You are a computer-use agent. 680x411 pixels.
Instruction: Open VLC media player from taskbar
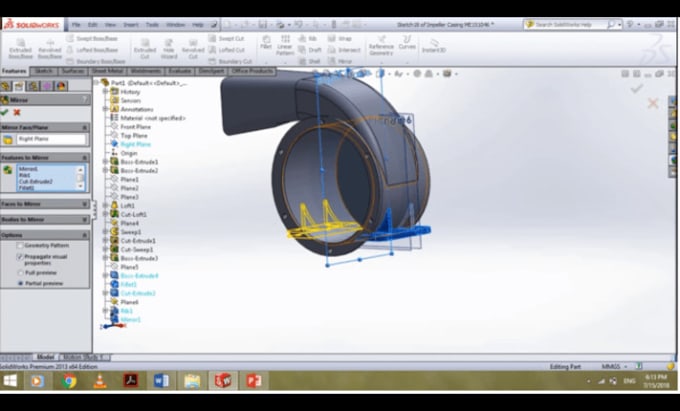(100, 381)
